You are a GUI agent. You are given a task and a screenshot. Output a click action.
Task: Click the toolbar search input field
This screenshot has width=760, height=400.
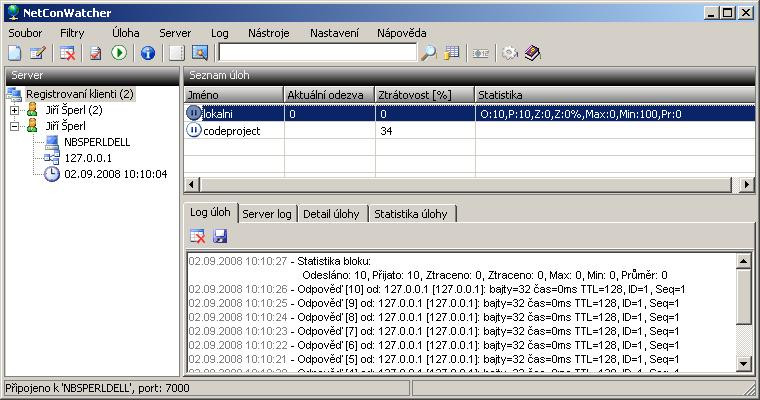click(317, 52)
